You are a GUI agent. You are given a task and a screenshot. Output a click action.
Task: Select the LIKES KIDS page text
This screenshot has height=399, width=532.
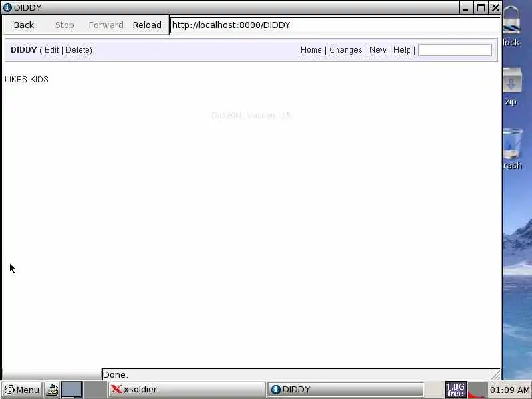point(27,80)
